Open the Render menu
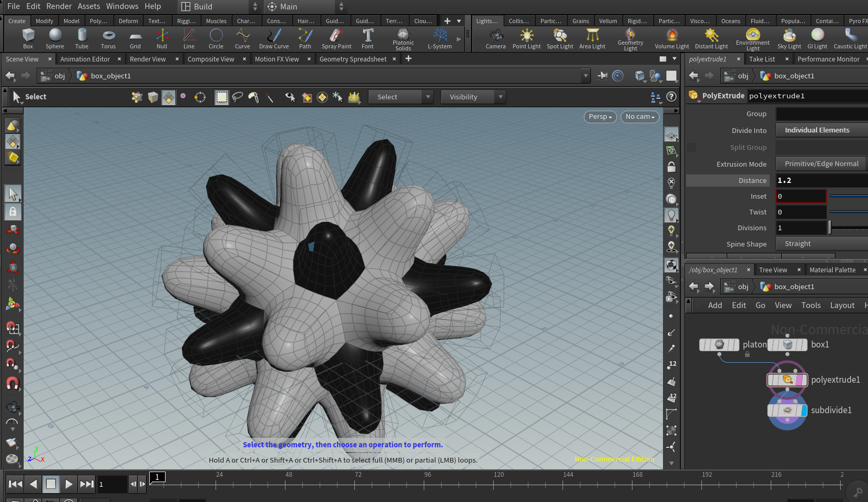 coord(59,6)
